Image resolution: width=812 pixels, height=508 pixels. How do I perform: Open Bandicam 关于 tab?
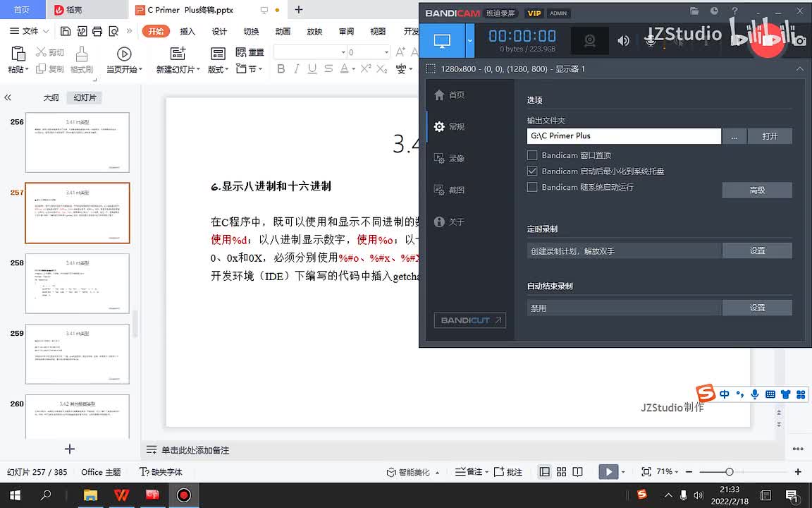tap(448, 222)
